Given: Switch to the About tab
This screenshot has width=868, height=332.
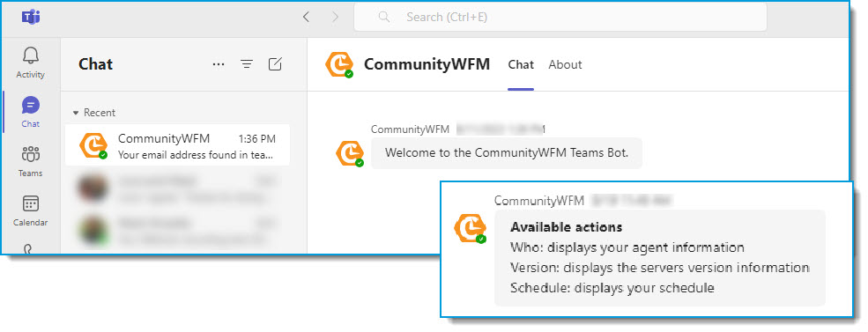Looking at the screenshot, I should click(565, 65).
